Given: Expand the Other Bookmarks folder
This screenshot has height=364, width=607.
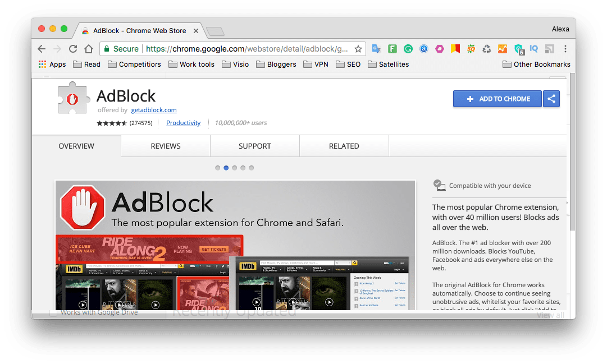Looking at the screenshot, I should point(536,64).
